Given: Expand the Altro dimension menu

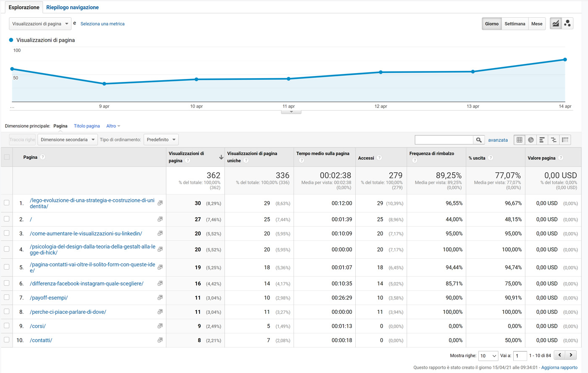Looking at the screenshot, I should point(113,126).
